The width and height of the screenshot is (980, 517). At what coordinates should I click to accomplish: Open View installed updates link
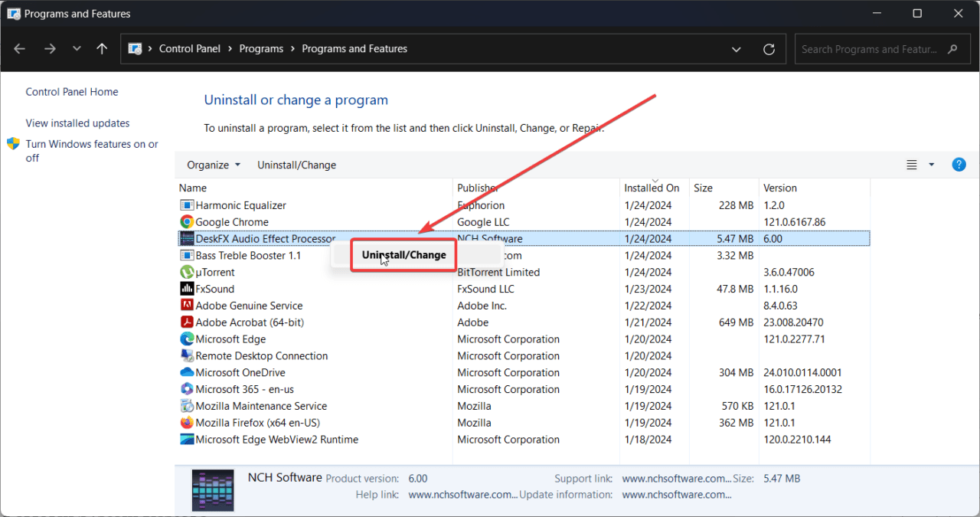(77, 123)
